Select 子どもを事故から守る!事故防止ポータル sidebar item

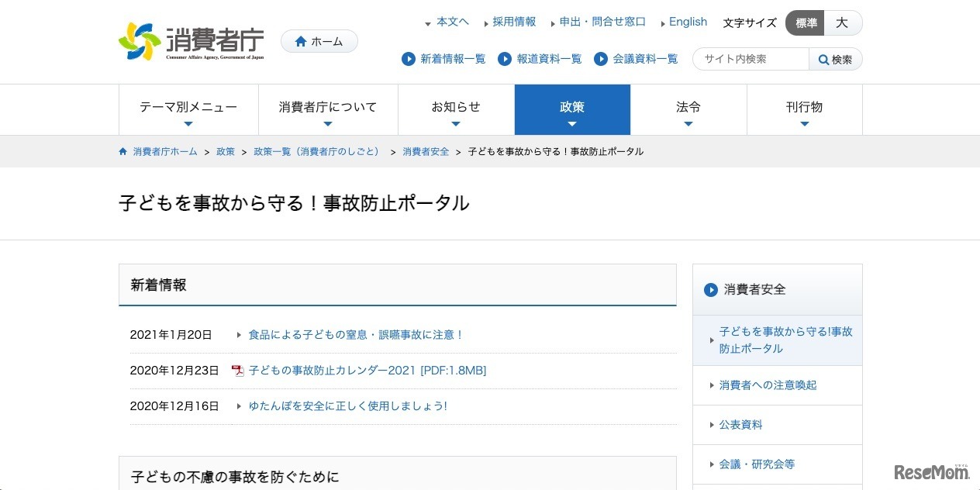pyautogui.click(x=778, y=340)
